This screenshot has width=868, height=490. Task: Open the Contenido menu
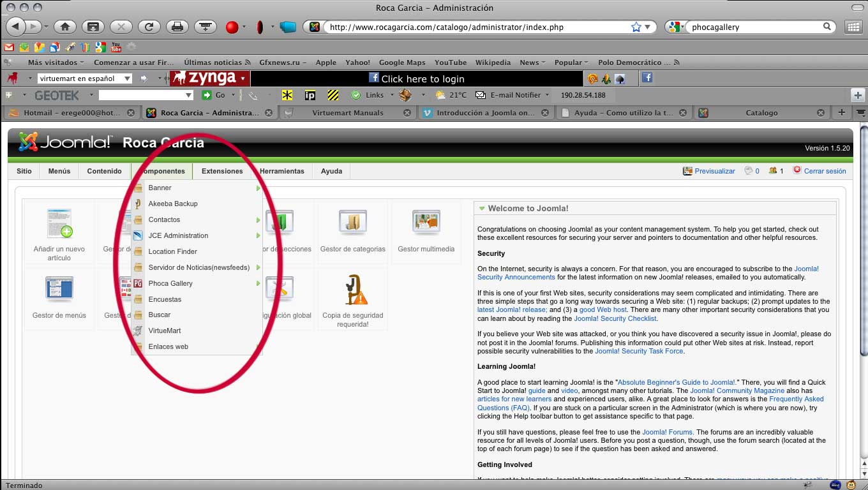click(x=105, y=171)
